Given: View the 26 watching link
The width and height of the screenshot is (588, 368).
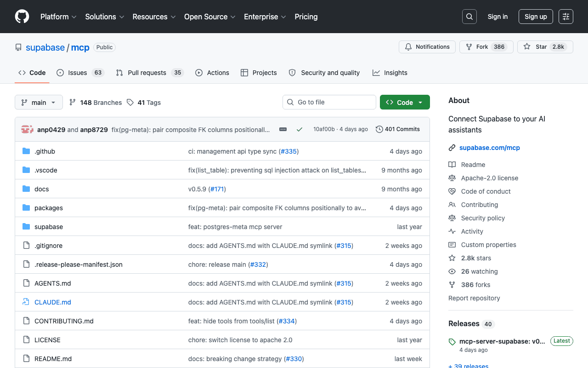Looking at the screenshot, I should (473, 271).
